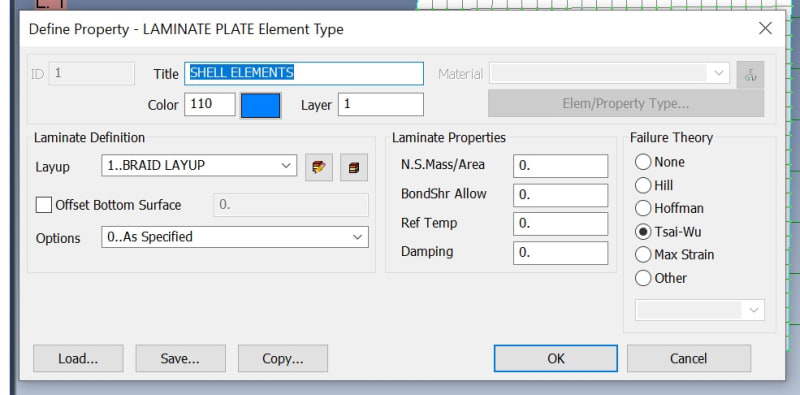This screenshot has height=395, width=800.
Task: Click the Save... button
Action: pos(180,358)
